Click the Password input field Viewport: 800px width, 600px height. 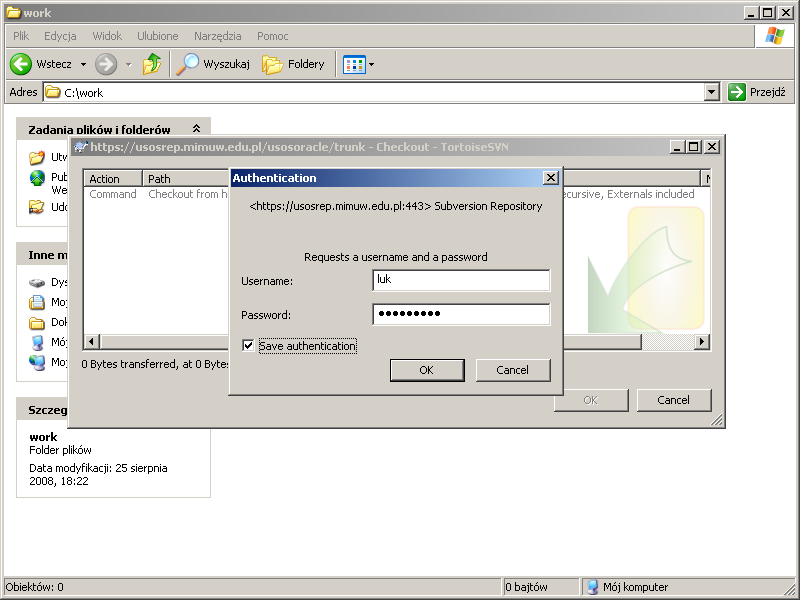tap(461, 314)
